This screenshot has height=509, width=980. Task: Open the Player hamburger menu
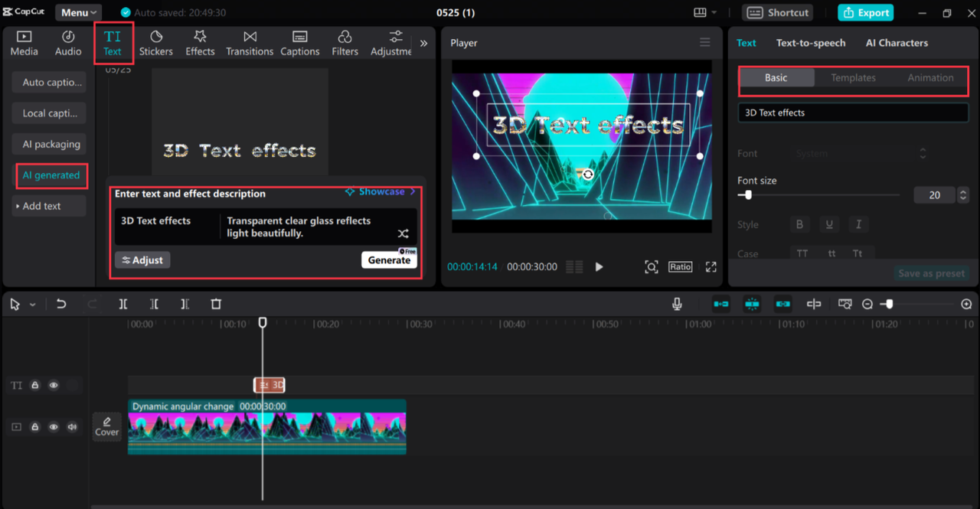[x=705, y=43]
